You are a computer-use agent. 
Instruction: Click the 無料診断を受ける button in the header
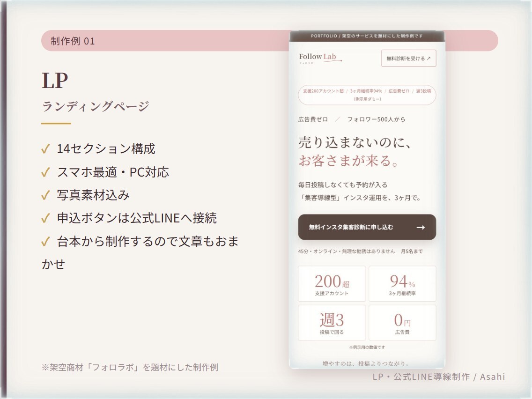tap(408, 59)
